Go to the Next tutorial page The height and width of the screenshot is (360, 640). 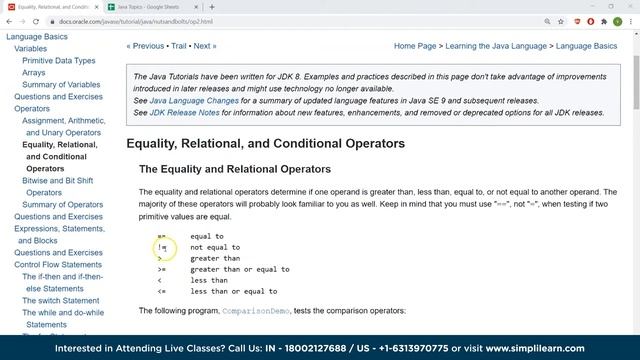[205, 46]
